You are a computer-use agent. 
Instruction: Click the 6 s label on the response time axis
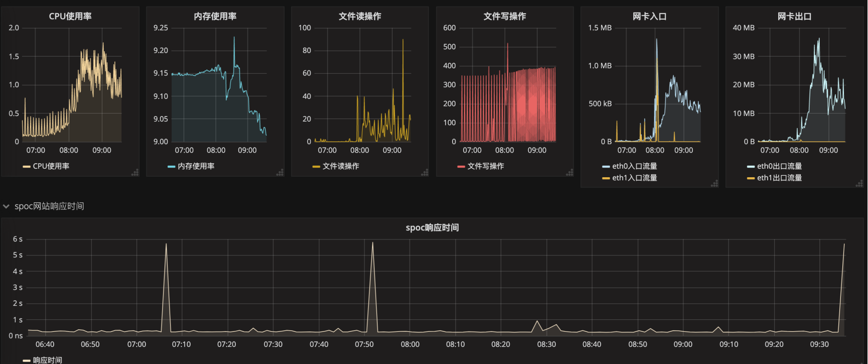click(x=18, y=239)
